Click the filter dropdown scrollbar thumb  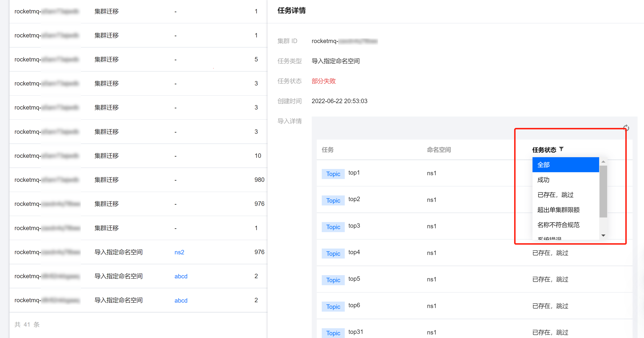pos(603,191)
